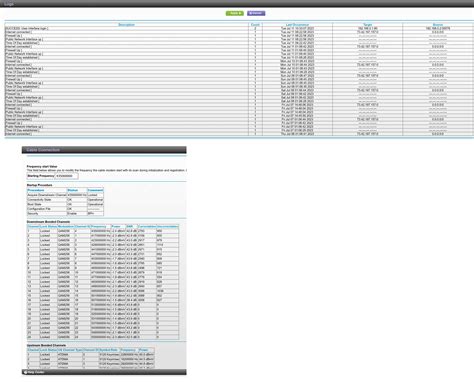
Task: Click the Startup Procedure heading
Action: (39, 185)
